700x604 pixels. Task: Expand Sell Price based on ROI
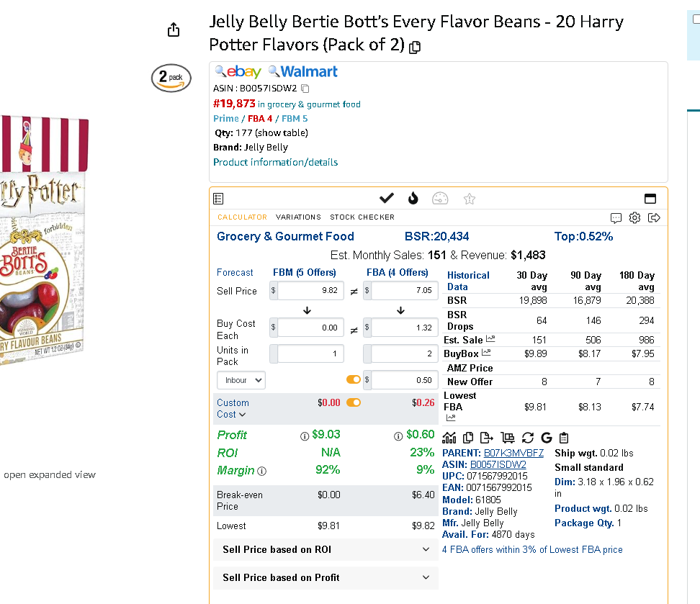[326, 549]
